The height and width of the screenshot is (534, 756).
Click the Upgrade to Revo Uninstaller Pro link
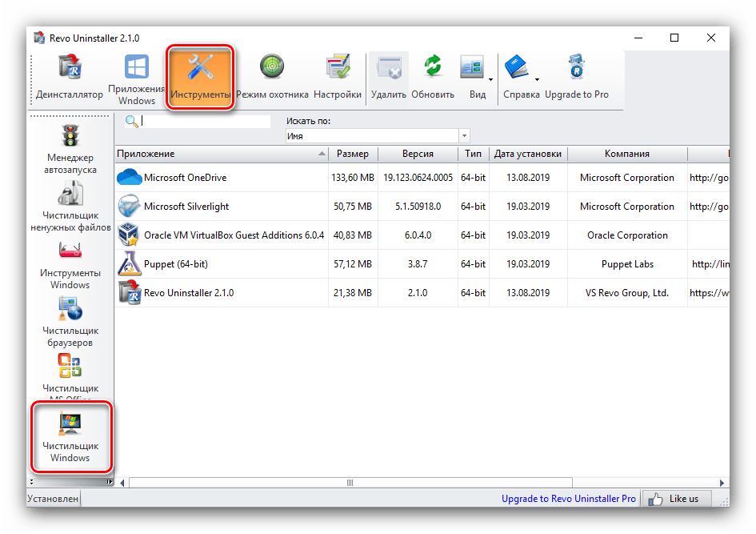click(568, 499)
